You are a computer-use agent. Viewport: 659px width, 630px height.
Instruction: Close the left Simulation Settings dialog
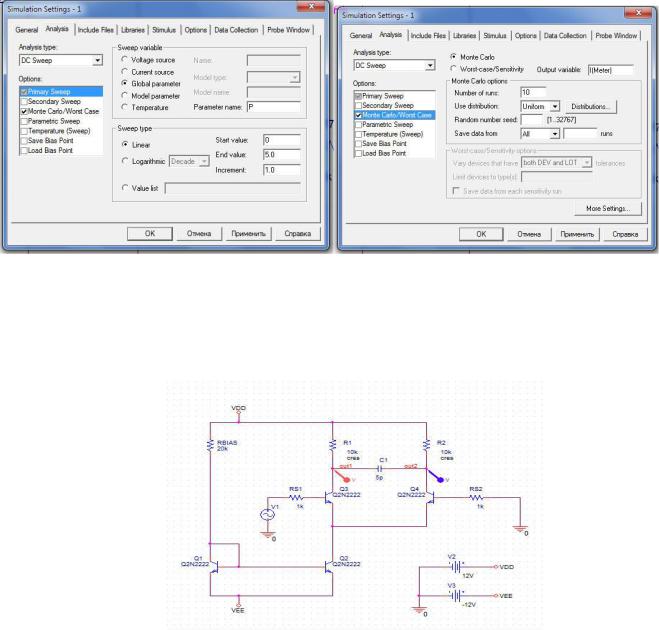point(311,6)
